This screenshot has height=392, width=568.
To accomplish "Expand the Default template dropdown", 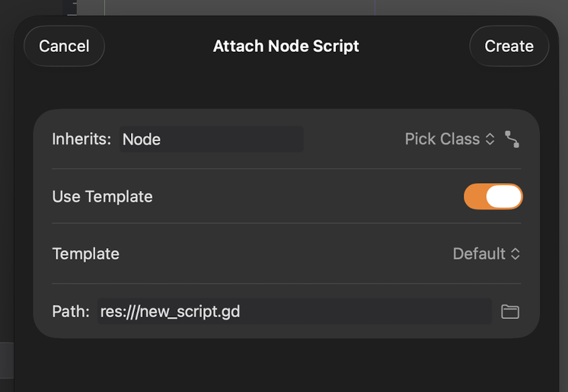I will coord(486,253).
